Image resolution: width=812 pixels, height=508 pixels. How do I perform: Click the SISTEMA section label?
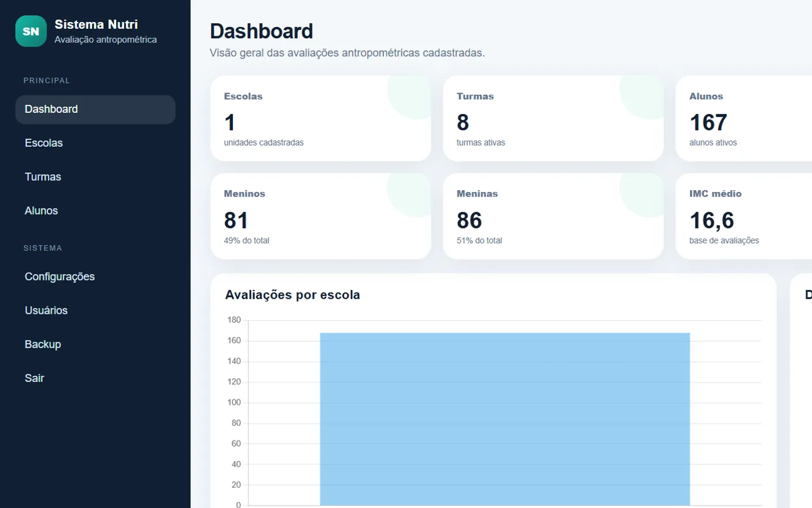coord(43,248)
